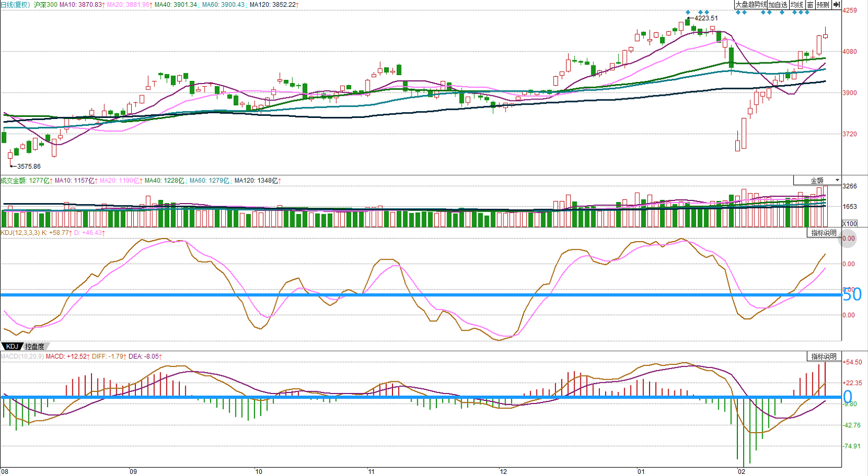Open 指标说明 for the MACD panel
868x476 pixels.
point(824,356)
